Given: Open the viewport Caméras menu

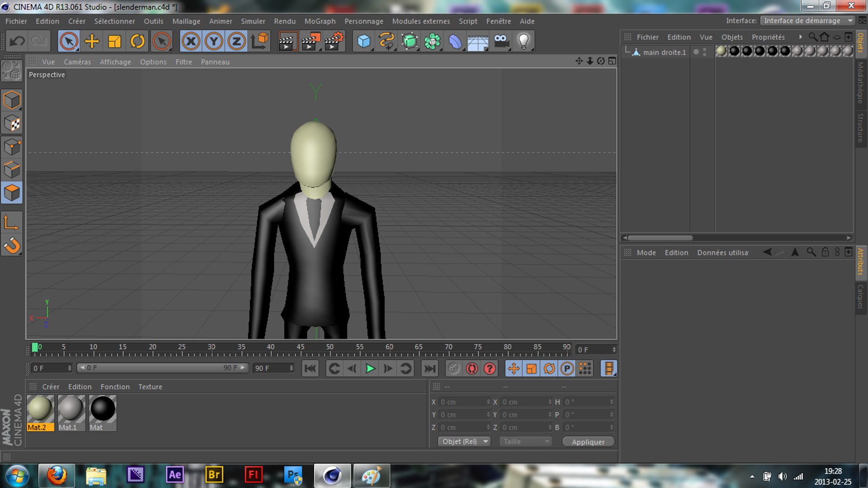Looking at the screenshot, I should tap(77, 62).
